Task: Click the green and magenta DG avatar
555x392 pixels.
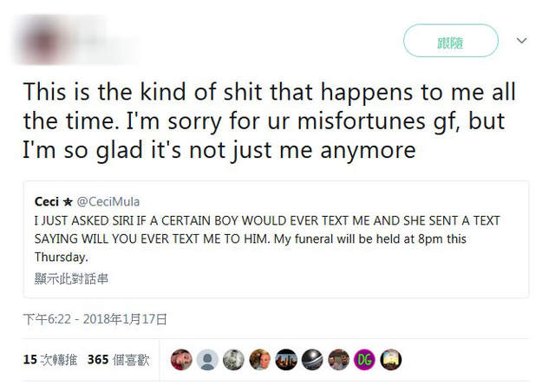Action: (x=365, y=359)
